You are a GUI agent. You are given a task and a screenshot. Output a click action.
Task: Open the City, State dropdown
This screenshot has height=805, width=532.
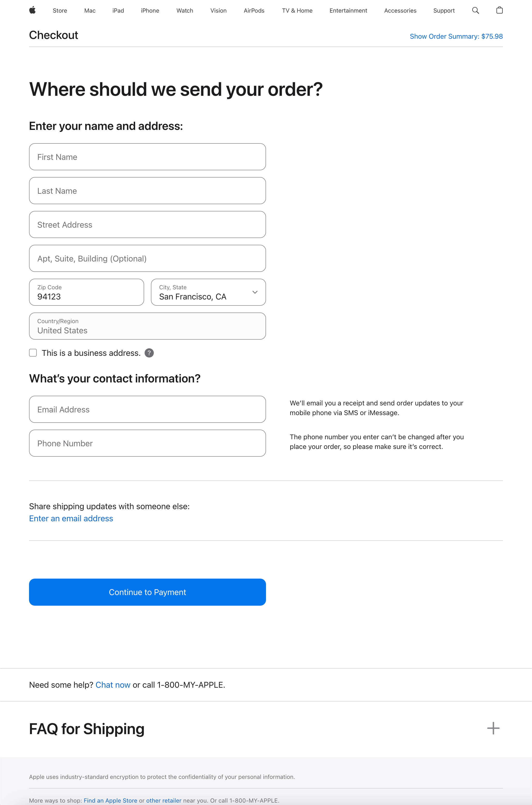(208, 292)
